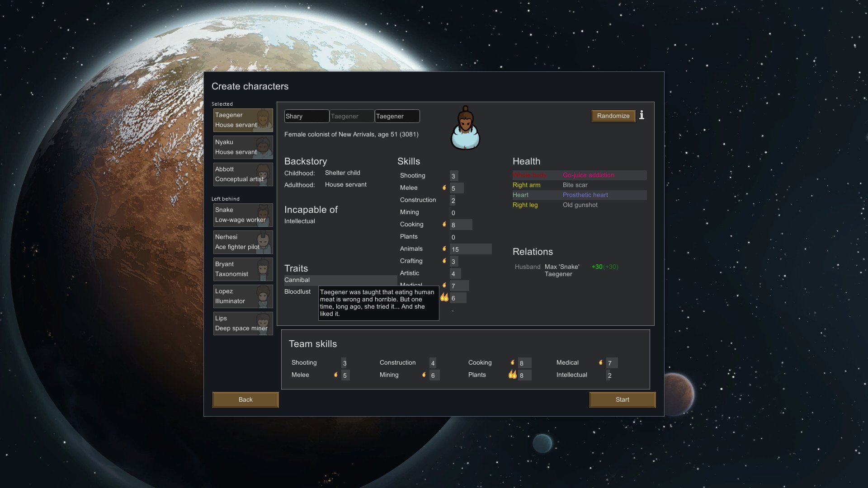Screen dimensions: 868x488
Task: Click the Back button to return
Action: (x=245, y=399)
